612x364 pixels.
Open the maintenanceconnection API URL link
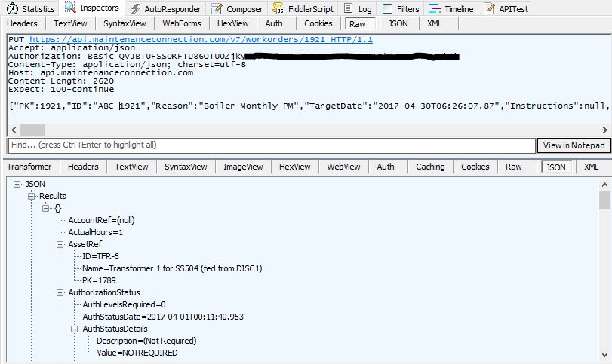point(201,39)
